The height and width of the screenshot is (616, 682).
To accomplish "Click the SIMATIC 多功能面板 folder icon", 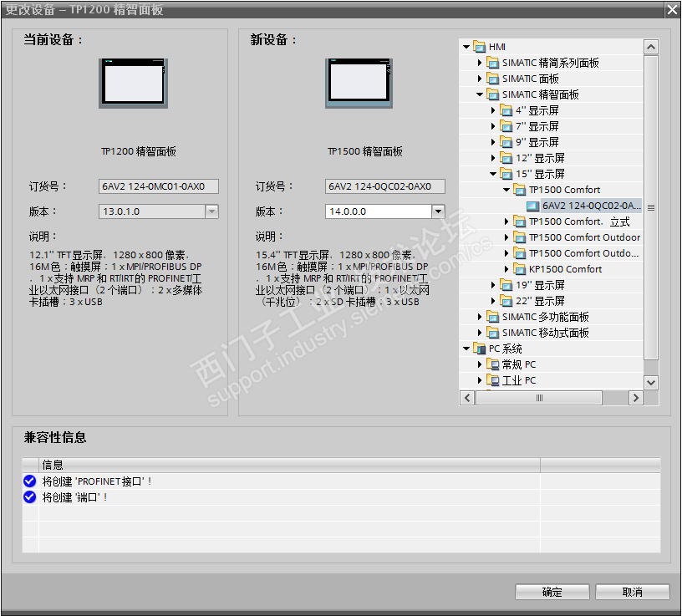I will tap(493, 317).
